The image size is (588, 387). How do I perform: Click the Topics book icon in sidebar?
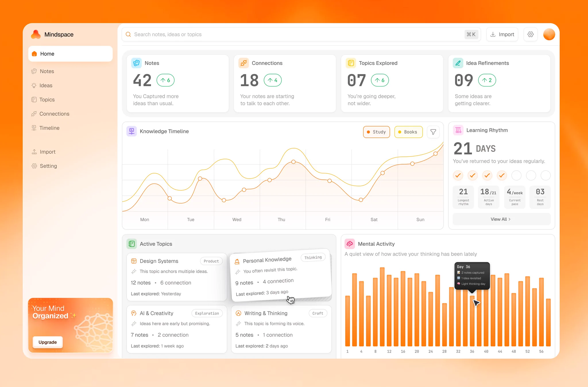34,100
